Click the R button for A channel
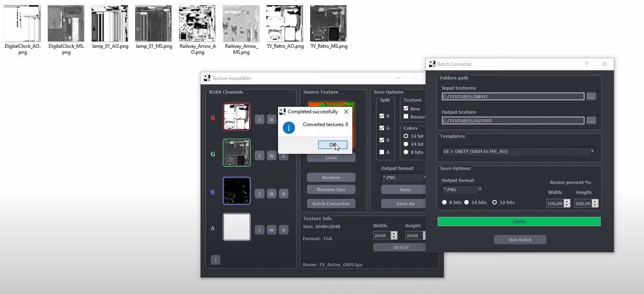Viewport: 644px width, 294px height. [x=283, y=230]
